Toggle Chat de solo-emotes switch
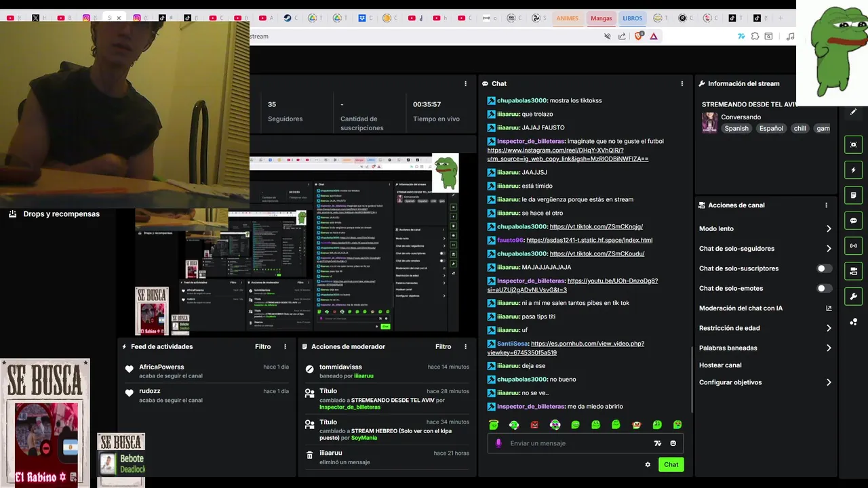 (824, 288)
